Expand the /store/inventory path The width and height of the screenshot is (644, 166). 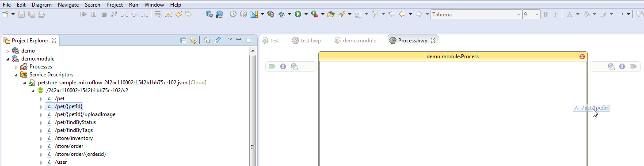pyautogui.click(x=42, y=139)
